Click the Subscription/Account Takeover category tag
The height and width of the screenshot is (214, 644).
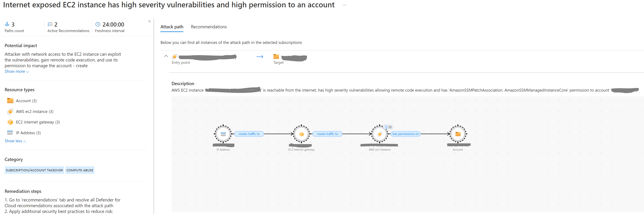click(x=34, y=170)
